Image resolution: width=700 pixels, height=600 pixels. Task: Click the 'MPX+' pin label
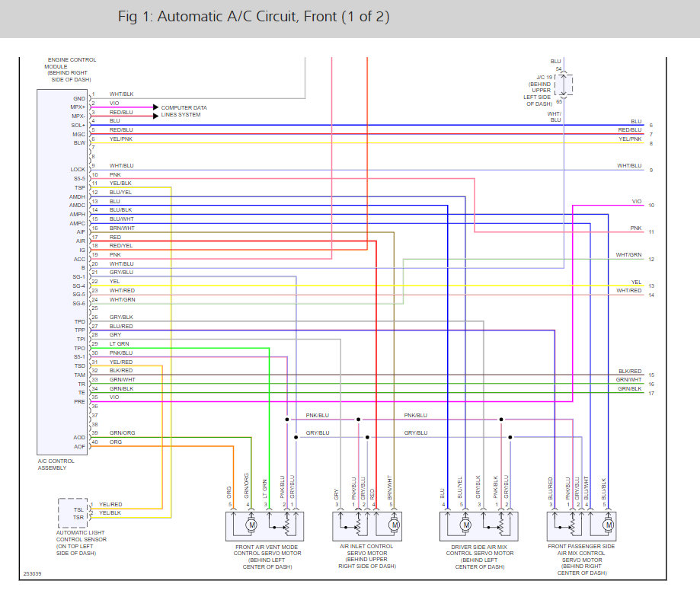(78, 107)
